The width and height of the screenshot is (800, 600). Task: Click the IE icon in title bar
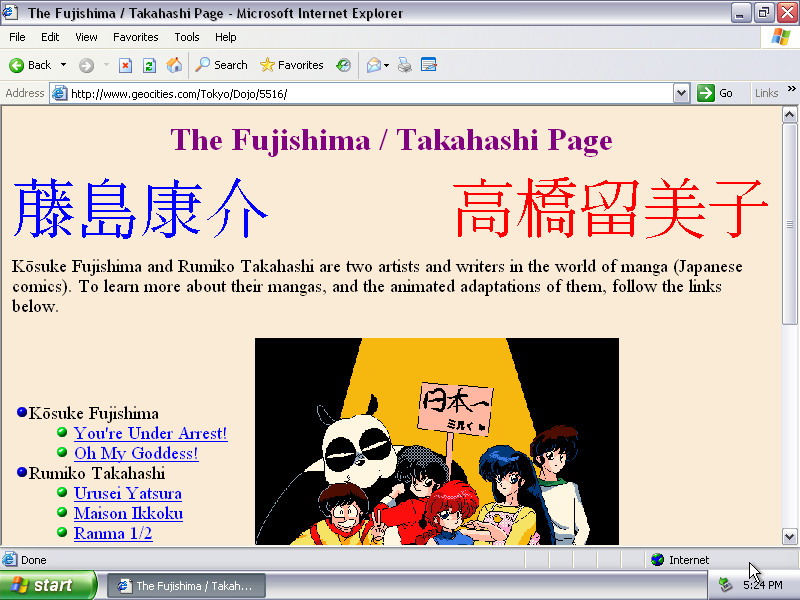pyautogui.click(x=10, y=12)
